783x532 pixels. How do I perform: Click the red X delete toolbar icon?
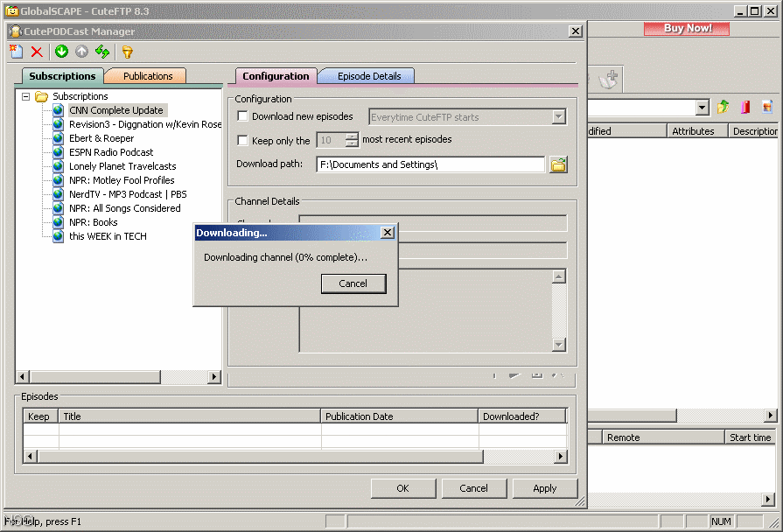coord(37,52)
